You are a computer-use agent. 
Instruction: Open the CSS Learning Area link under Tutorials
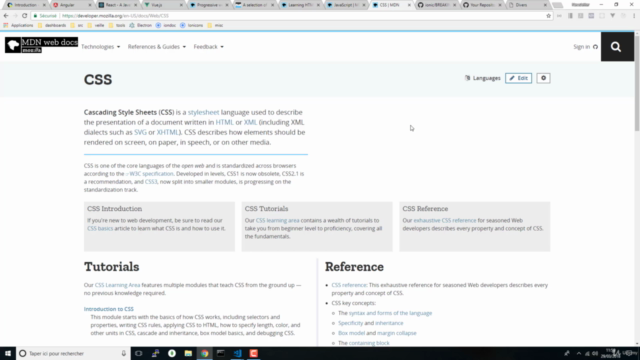(x=118, y=285)
